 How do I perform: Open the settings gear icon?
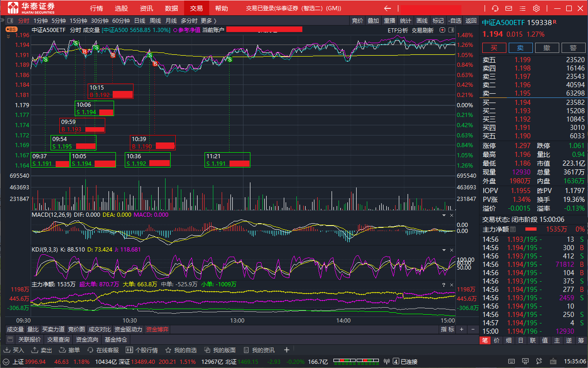click(x=537, y=8)
